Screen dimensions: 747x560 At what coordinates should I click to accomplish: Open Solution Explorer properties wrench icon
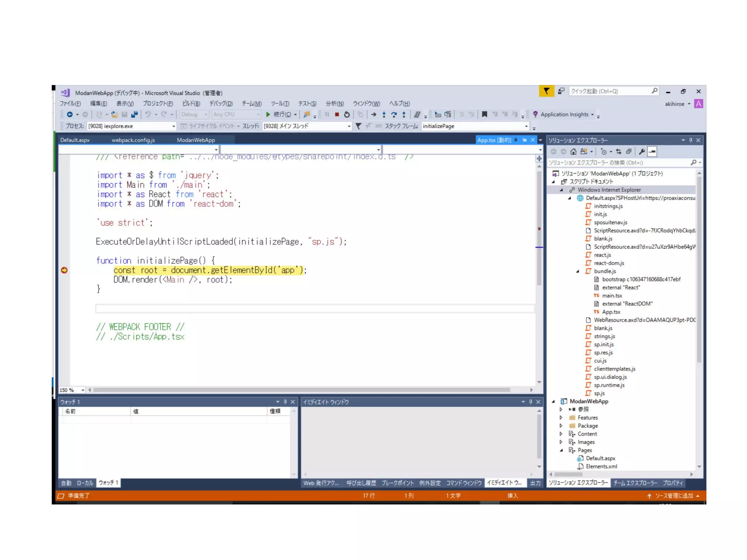[642, 152]
